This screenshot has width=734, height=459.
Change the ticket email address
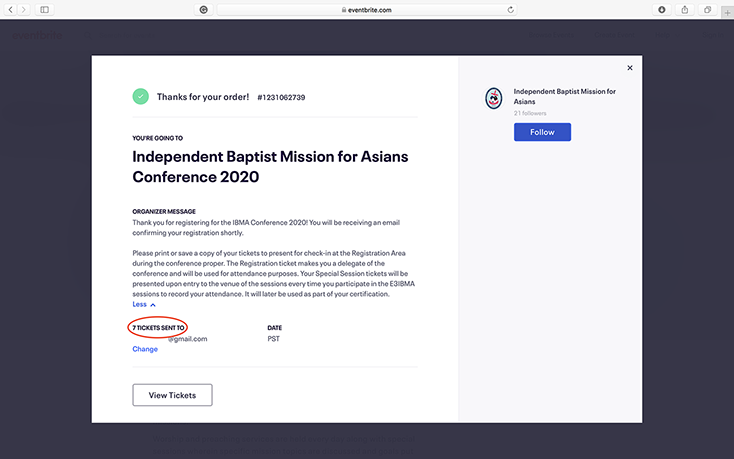[145, 349]
